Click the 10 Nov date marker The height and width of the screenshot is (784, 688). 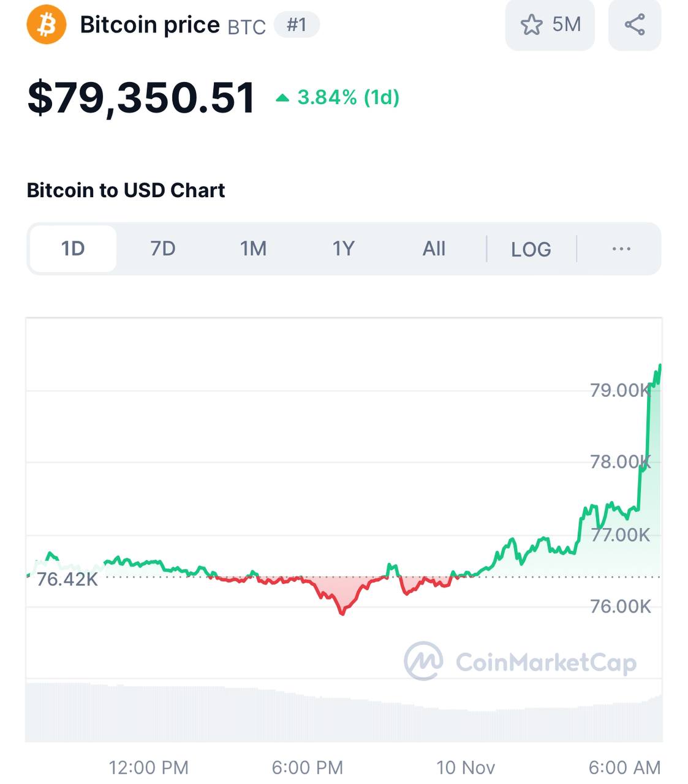[x=465, y=767]
